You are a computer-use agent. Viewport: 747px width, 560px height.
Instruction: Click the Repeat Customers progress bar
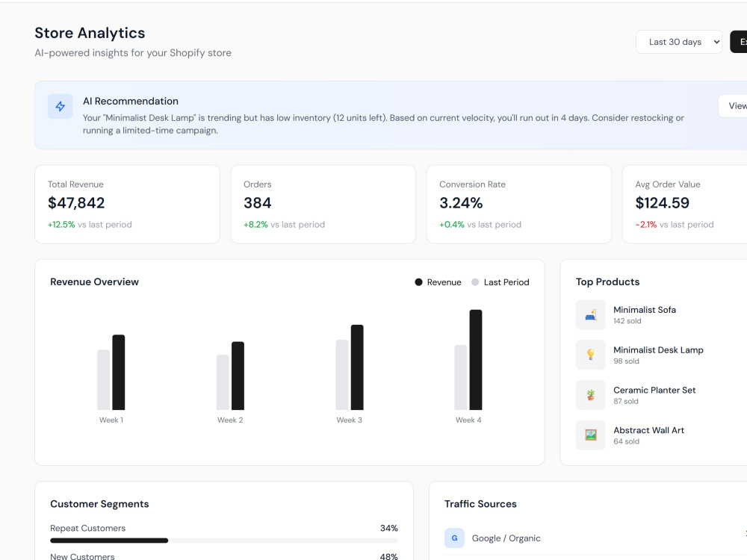point(224,541)
